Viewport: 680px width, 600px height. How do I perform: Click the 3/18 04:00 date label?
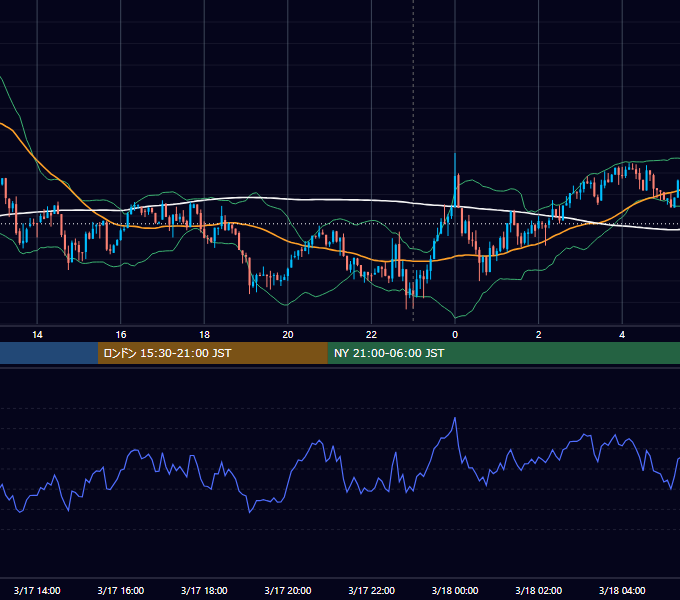coord(622,590)
